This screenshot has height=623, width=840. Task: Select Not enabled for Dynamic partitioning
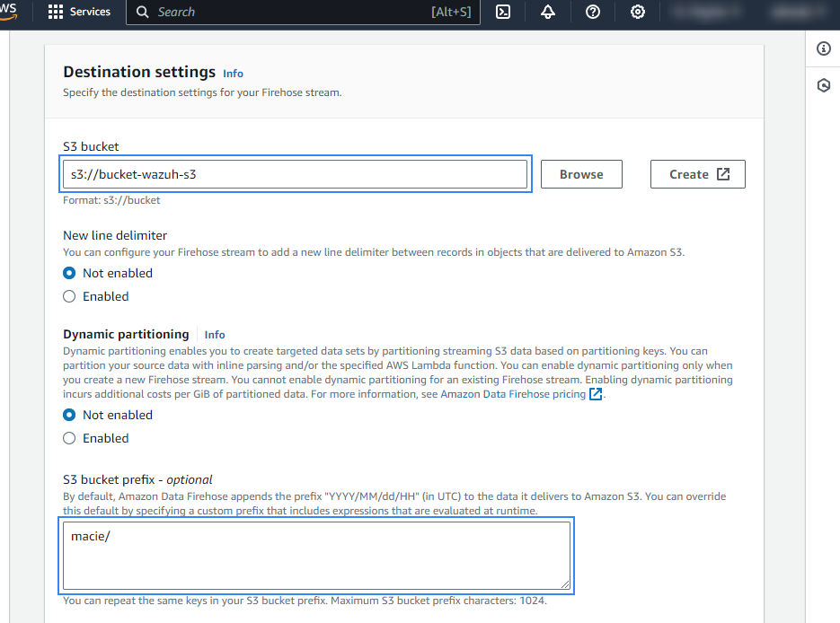[69, 415]
